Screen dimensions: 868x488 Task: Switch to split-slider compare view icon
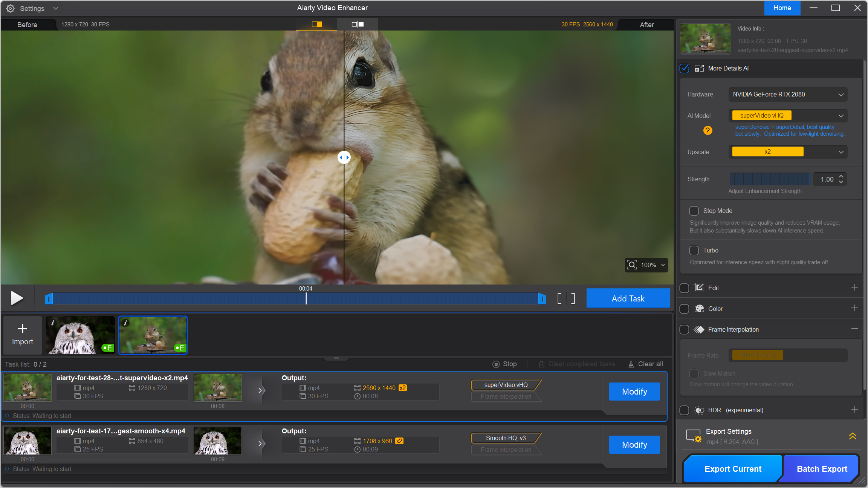pos(317,24)
